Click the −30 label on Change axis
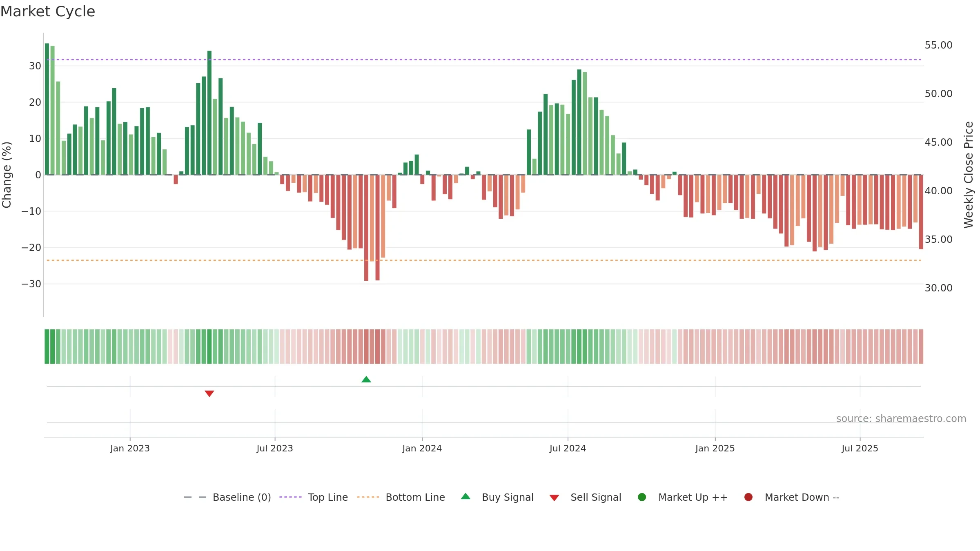Screen dimensions: 980x551 [31, 284]
